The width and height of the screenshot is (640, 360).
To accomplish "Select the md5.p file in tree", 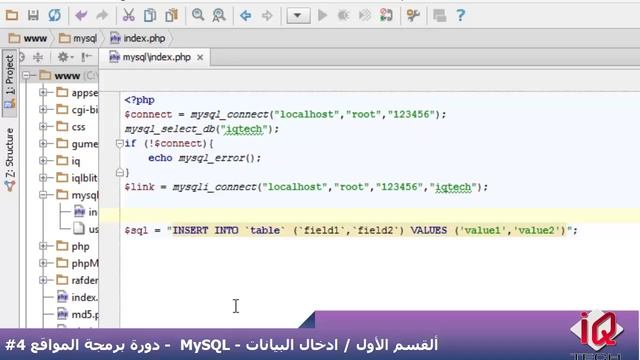I will (77, 314).
